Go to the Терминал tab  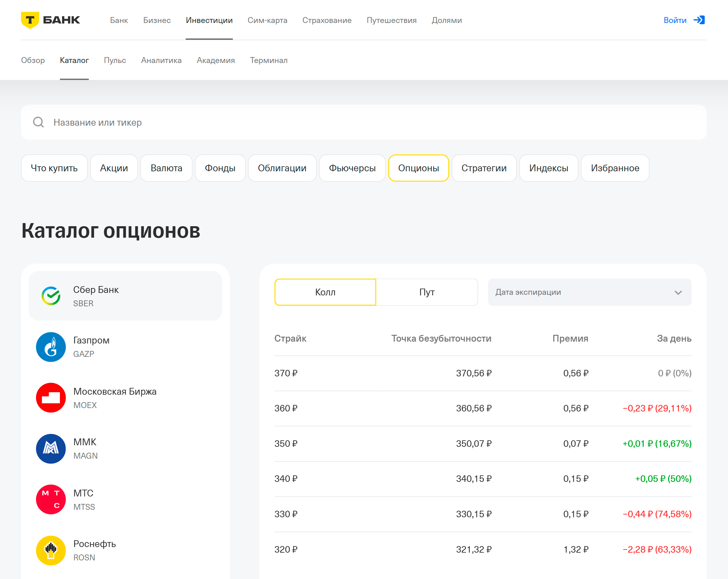(x=269, y=60)
